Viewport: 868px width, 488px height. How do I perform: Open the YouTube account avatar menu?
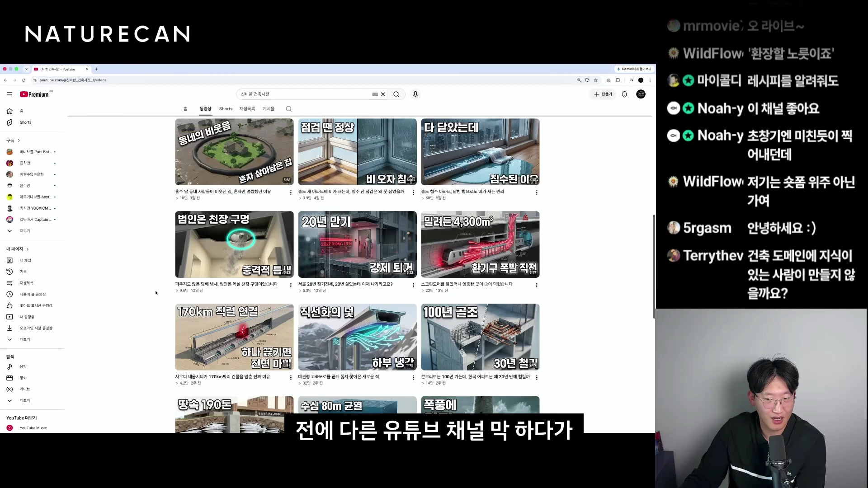(641, 94)
